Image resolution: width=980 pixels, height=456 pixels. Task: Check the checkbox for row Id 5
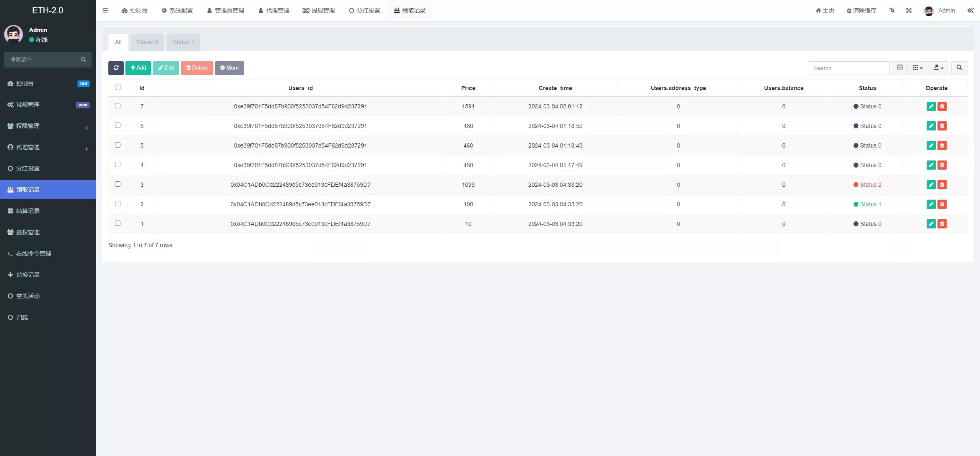tap(118, 145)
